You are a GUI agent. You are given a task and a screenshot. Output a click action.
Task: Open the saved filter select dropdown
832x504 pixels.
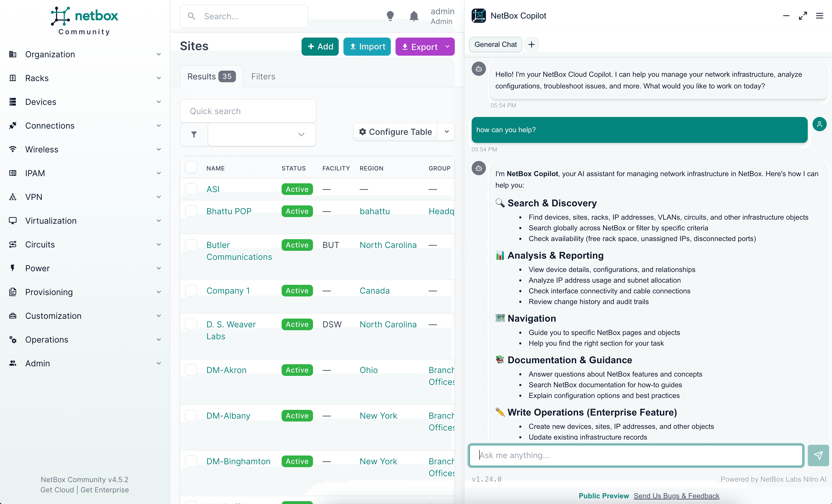(262, 134)
